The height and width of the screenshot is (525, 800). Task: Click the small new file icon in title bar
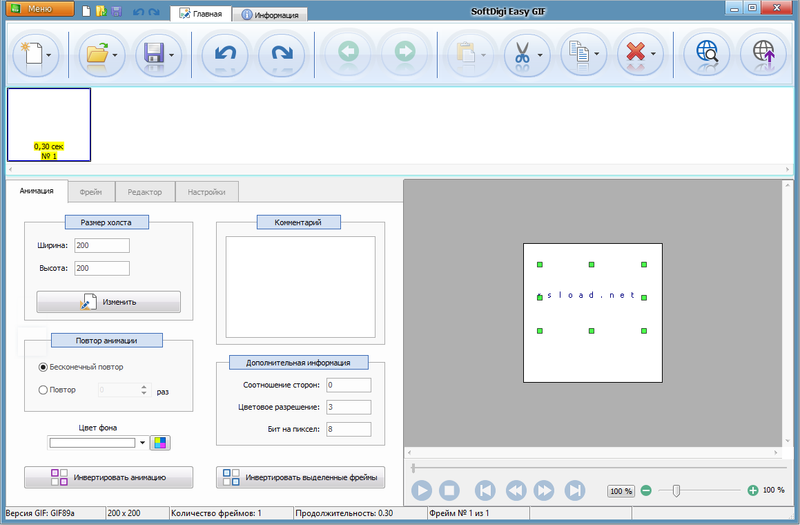(x=87, y=11)
